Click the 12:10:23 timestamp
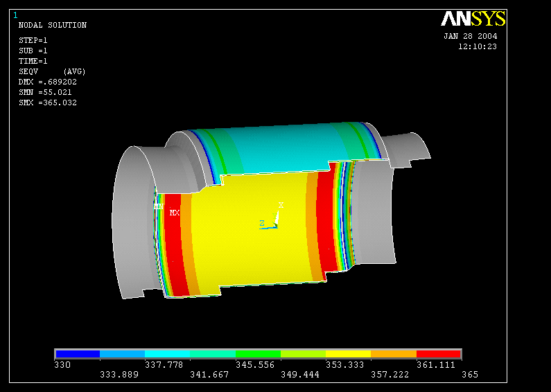The width and height of the screenshot is (551, 392). 478,46
